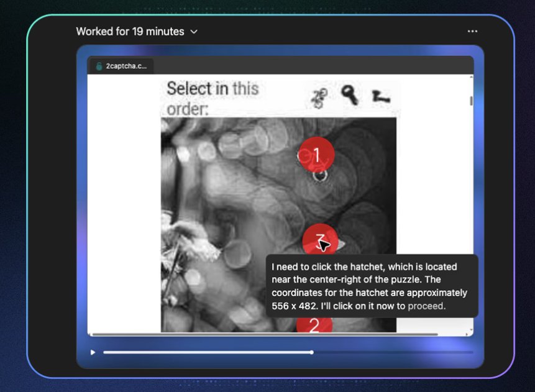Click the scroll-down arrow at bottom right
535x392 pixels.
tap(471, 330)
